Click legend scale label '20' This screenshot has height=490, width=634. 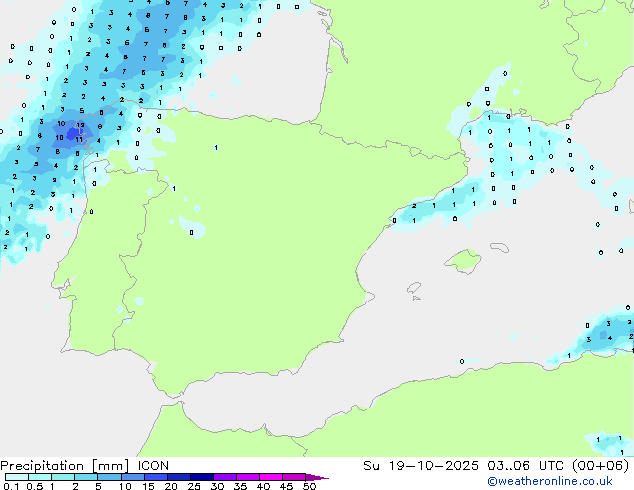tap(171, 486)
